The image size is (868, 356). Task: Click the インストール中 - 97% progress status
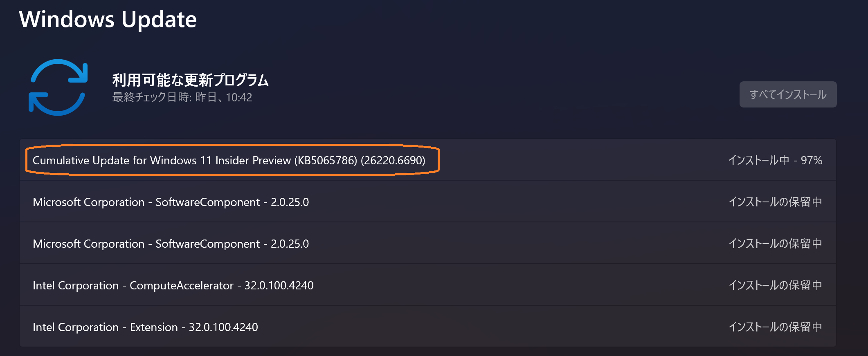click(x=775, y=160)
